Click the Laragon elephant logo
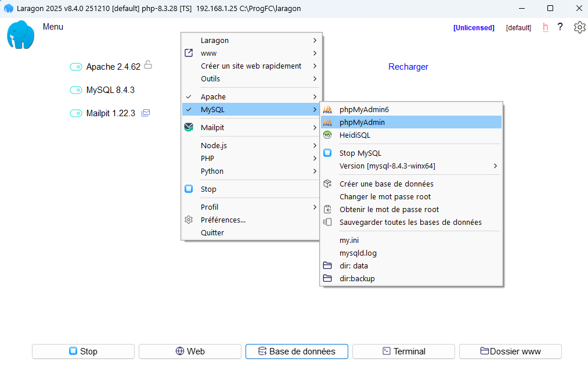Viewport: 588px width, 373px height. pyautogui.click(x=20, y=35)
